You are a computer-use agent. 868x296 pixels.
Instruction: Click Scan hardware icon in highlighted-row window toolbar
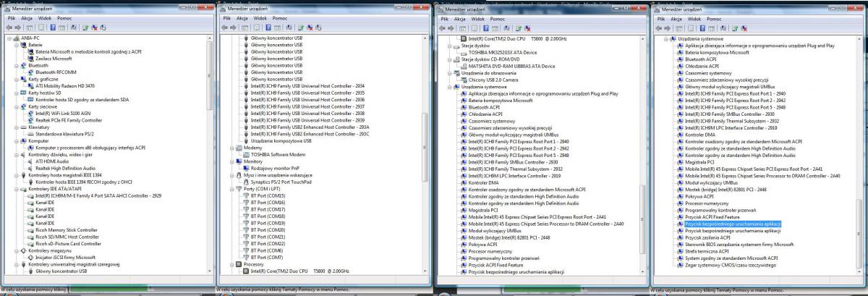point(723,28)
